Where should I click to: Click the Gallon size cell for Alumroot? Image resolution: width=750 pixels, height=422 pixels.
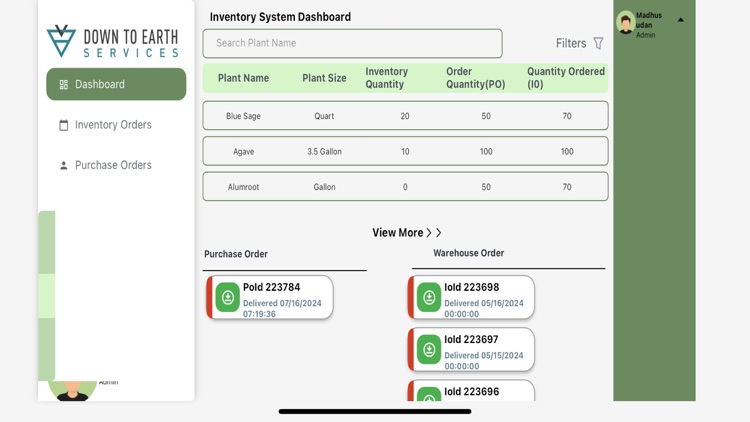(x=324, y=187)
